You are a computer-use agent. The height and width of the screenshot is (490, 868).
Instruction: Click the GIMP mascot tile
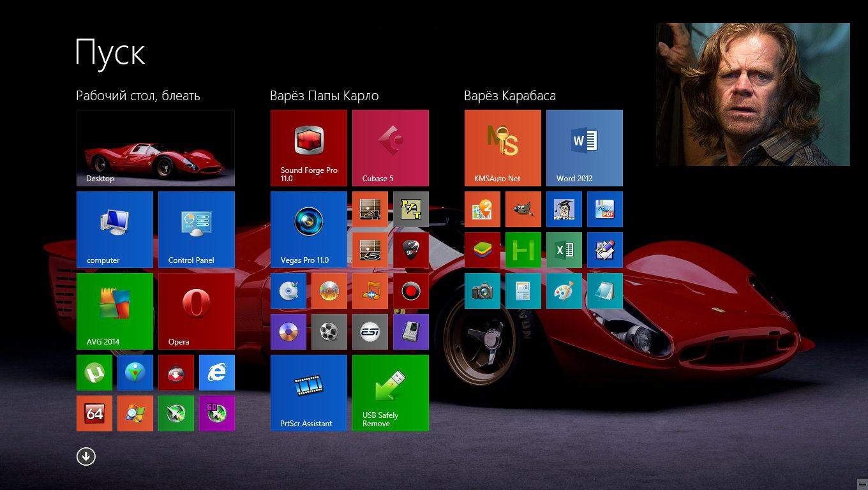(x=523, y=209)
